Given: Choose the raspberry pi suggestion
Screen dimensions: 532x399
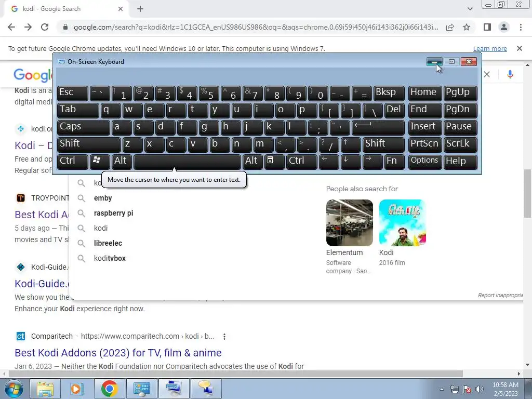Looking at the screenshot, I should coord(113,213).
